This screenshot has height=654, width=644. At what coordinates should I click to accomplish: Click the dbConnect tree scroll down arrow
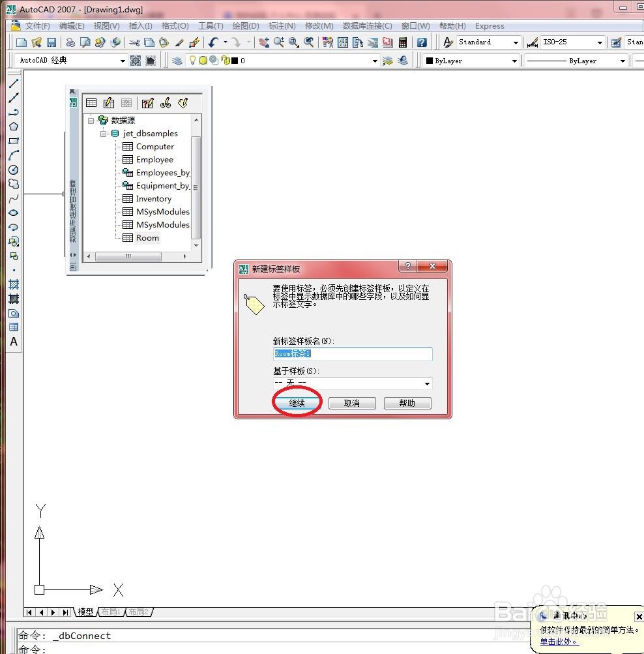coord(196,246)
